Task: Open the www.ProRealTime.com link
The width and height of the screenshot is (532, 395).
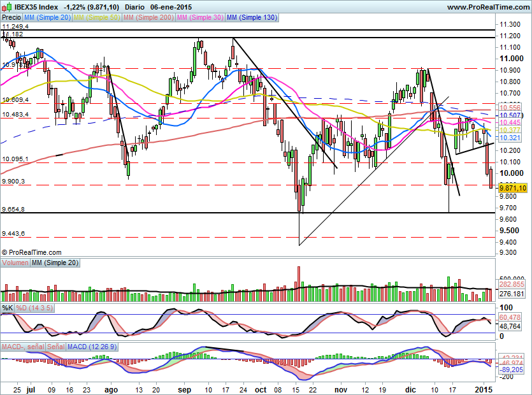Action: 488,7
